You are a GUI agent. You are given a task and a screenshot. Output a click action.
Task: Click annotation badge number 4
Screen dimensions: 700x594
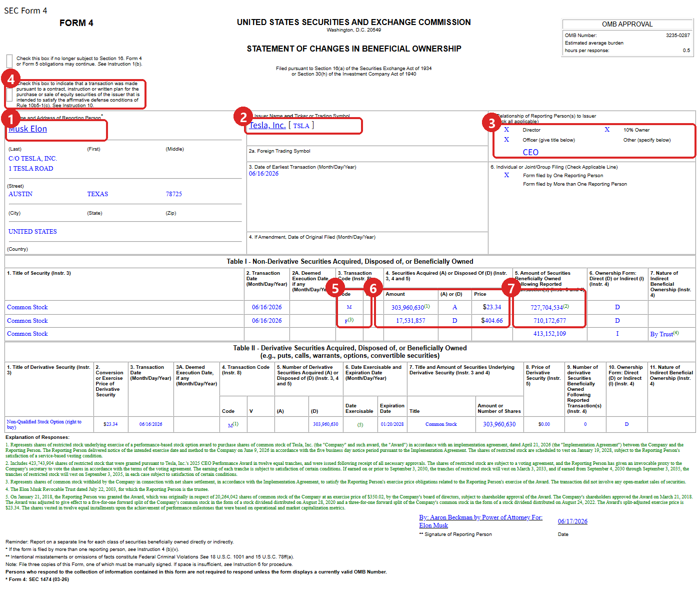(x=10, y=79)
